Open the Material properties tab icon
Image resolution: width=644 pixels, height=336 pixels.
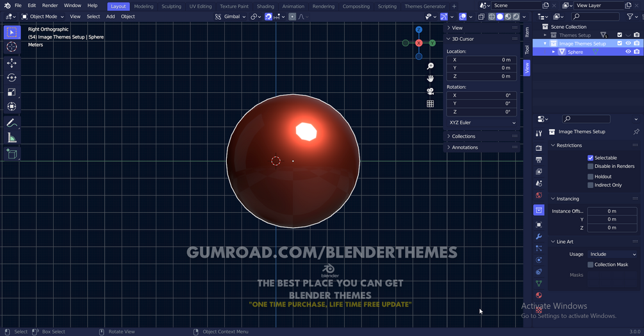pos(539,296)
